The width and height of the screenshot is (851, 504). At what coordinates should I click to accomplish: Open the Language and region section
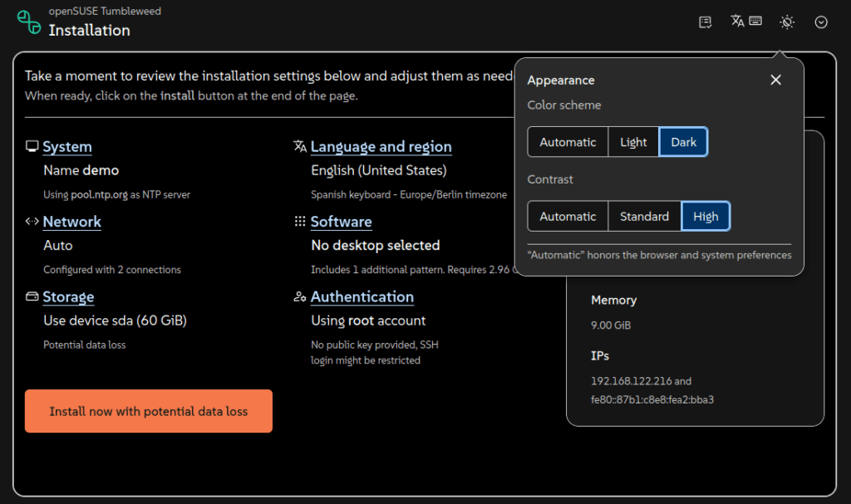click(381, 146)
